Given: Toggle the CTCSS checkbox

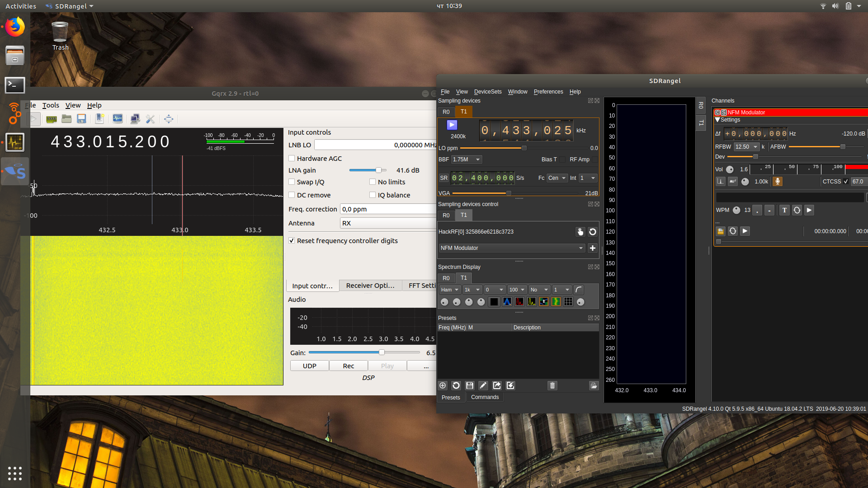Looking at the screenshot, I should pos(846,181).
